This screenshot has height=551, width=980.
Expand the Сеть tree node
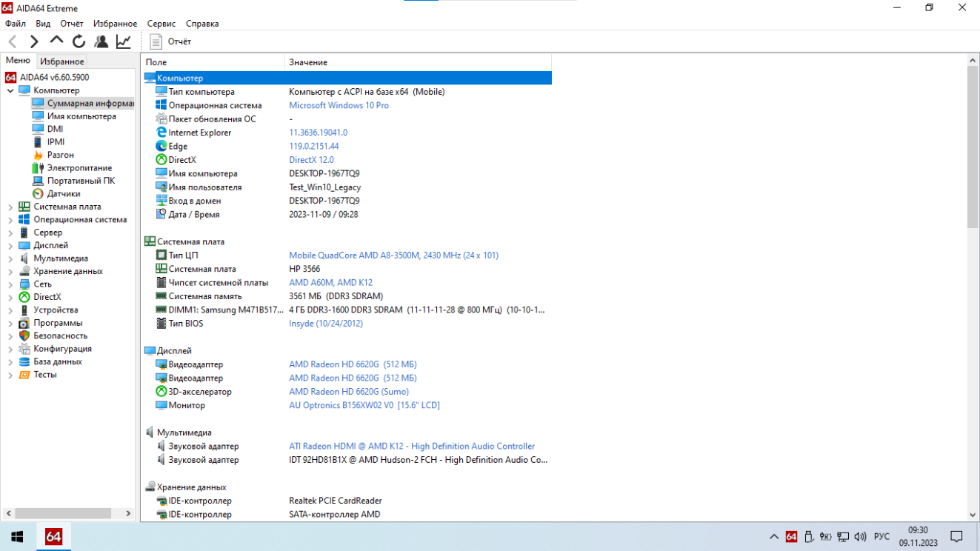(10, 284)
